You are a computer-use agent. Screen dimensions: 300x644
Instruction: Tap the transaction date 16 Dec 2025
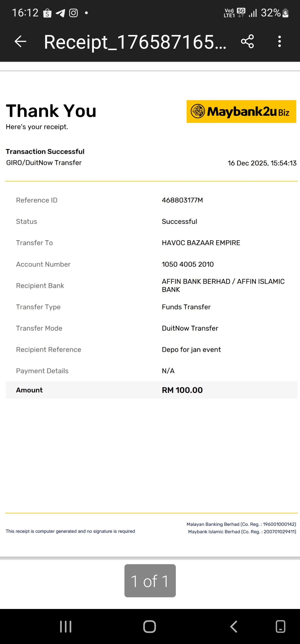pos(262,163)
